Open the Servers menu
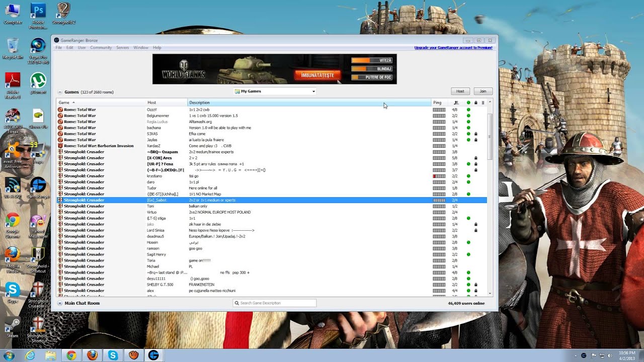Image resolution: width=644 pixels, height=362 pixels. coord(123,47)
